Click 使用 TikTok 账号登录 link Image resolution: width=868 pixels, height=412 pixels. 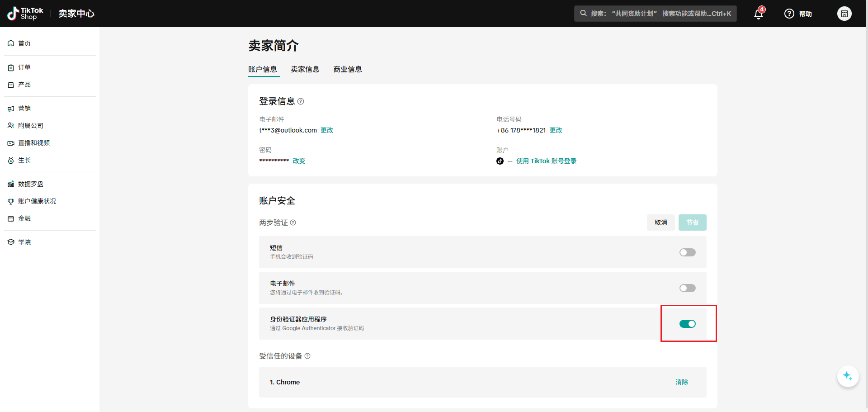tap(546, 161)
